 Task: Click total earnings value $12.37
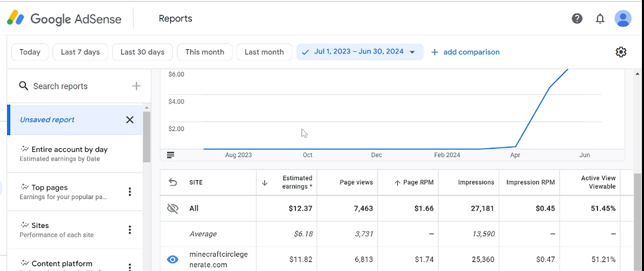click(301, 208)
